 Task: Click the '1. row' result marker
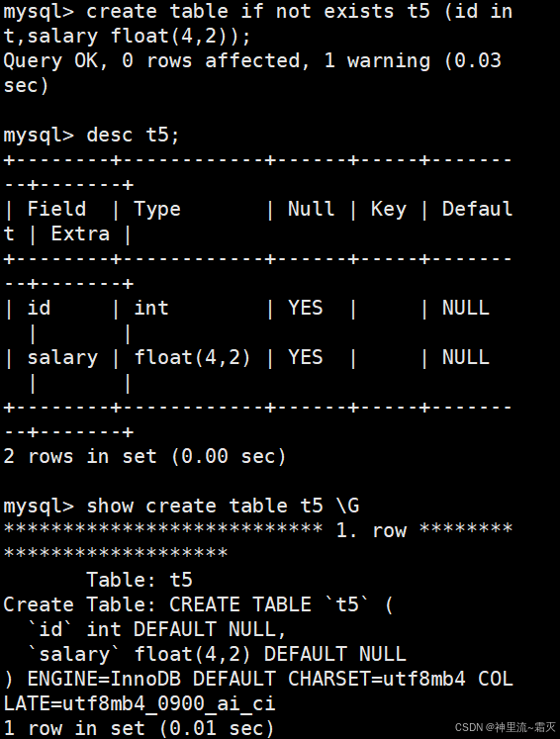click(x=371, y=530)
